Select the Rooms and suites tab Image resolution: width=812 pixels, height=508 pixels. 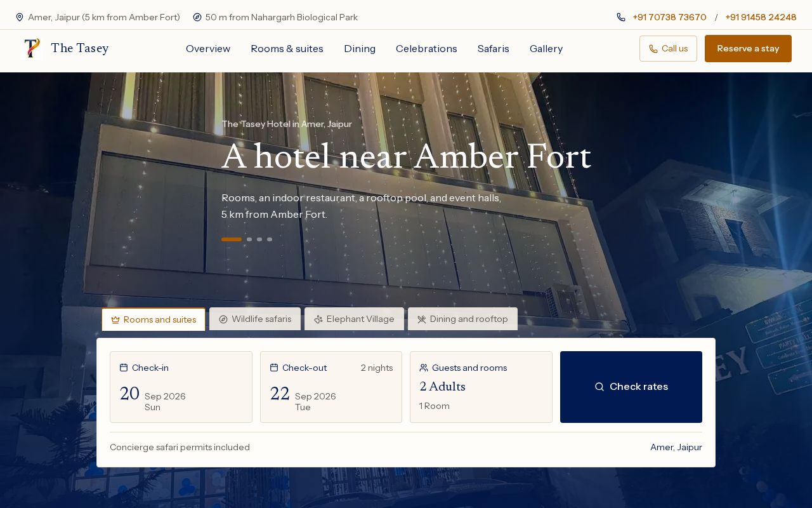coord(154,319)
